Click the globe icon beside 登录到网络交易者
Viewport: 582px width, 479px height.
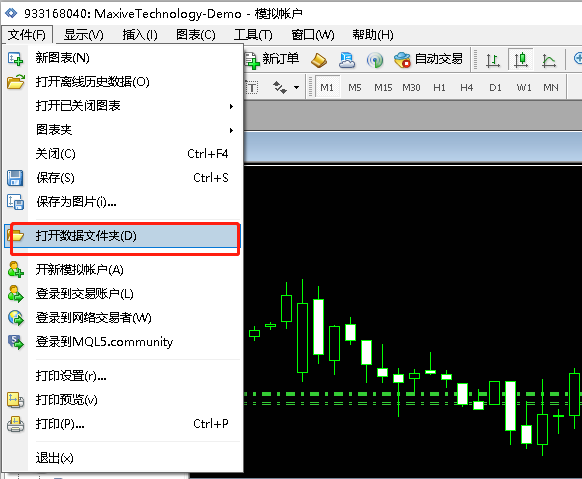click(x=16, y=318)
